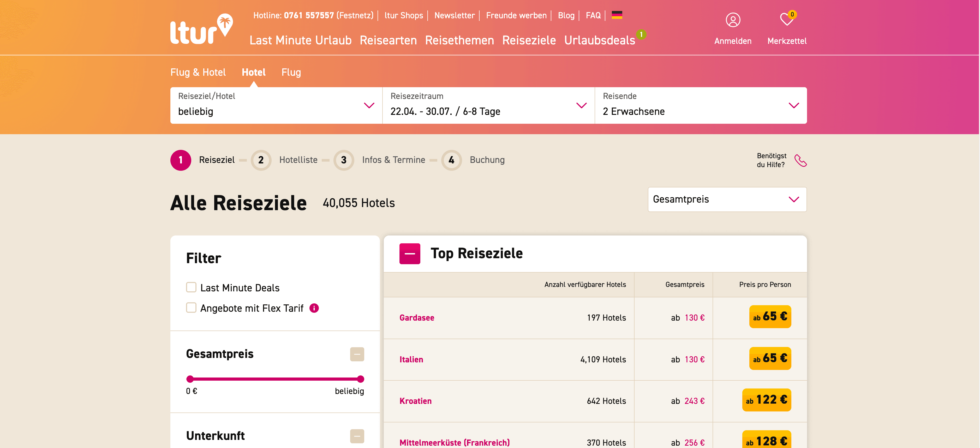This screenshot has height=448, width=980.
Task: Open the Reiseziele menu item
Action: [528, 40]
